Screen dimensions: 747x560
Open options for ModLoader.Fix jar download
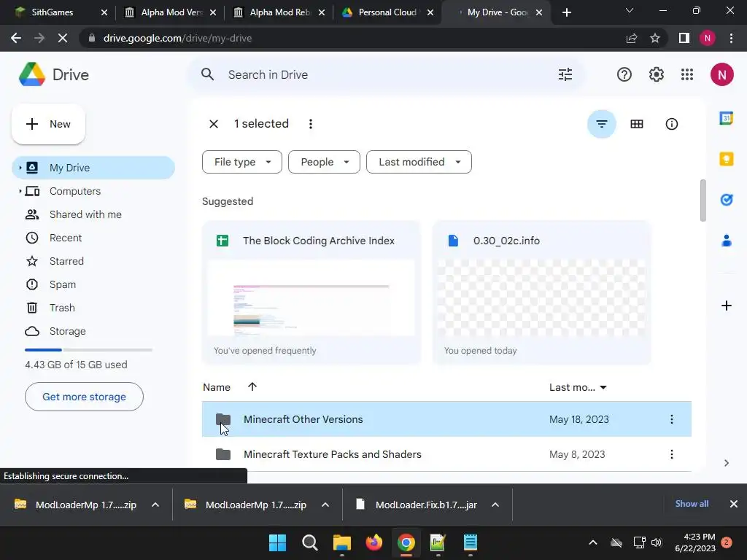[x=495, y=505]
